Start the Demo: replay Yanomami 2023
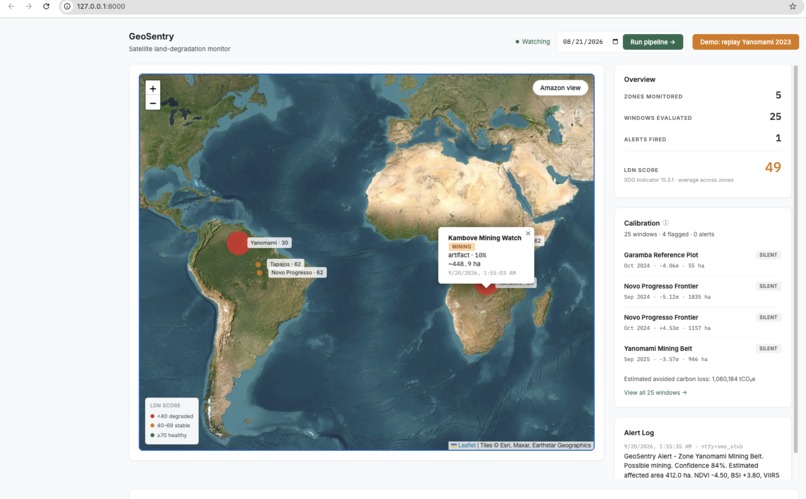 click(745, 42)
